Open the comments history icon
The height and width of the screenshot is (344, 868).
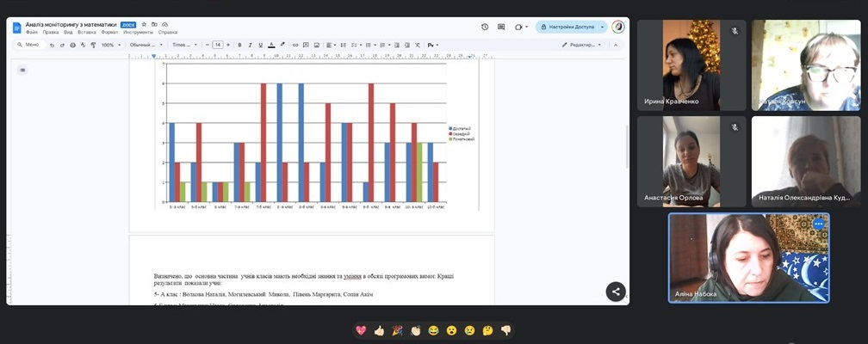[501, 27]
